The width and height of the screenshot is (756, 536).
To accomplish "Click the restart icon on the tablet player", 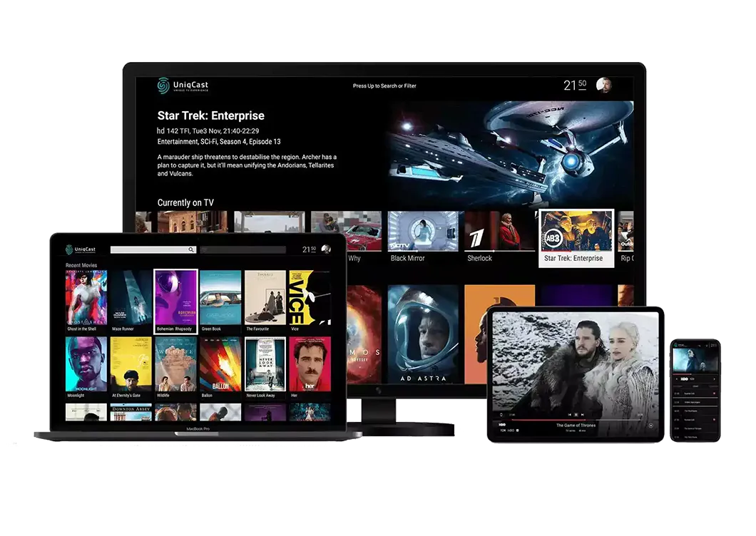I will point(501,415).
